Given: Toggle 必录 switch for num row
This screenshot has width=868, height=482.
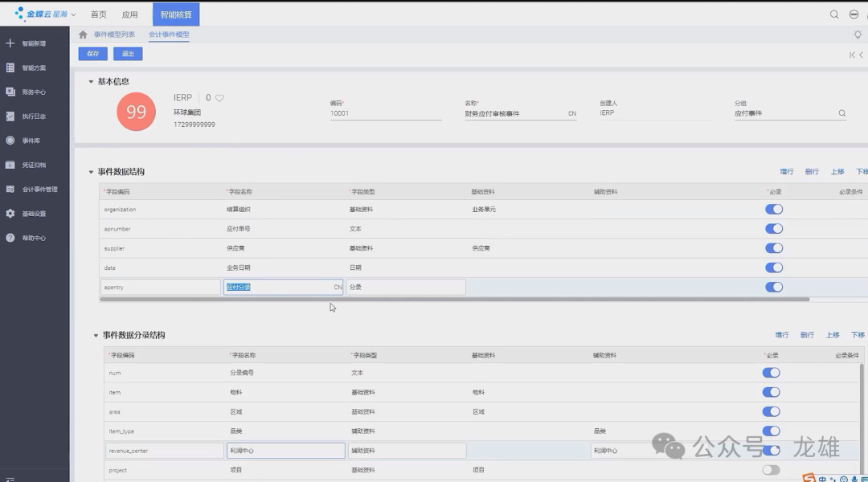Looking at the screenshot, I should pyautogui.click(x=770, y=373).
